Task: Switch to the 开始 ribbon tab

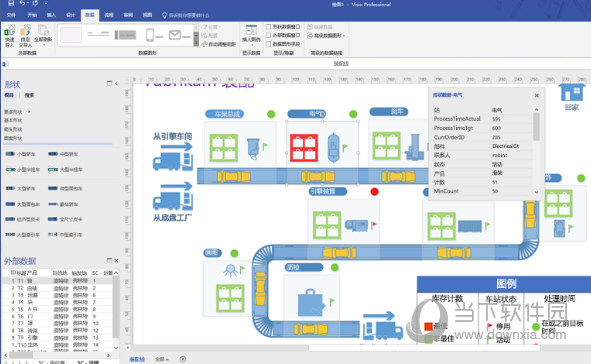Action: [32, 15]
